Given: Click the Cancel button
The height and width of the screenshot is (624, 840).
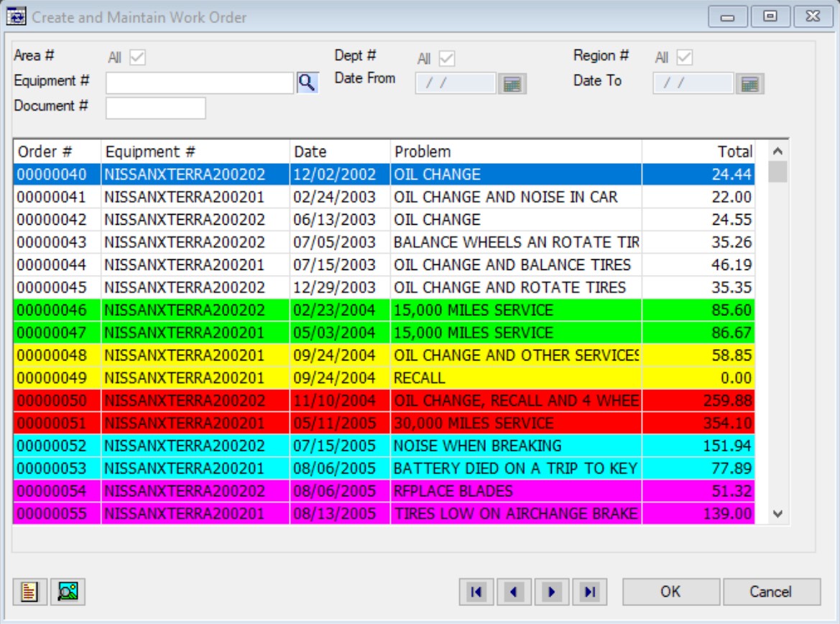Looking at the screenshot, I should 772,592.
